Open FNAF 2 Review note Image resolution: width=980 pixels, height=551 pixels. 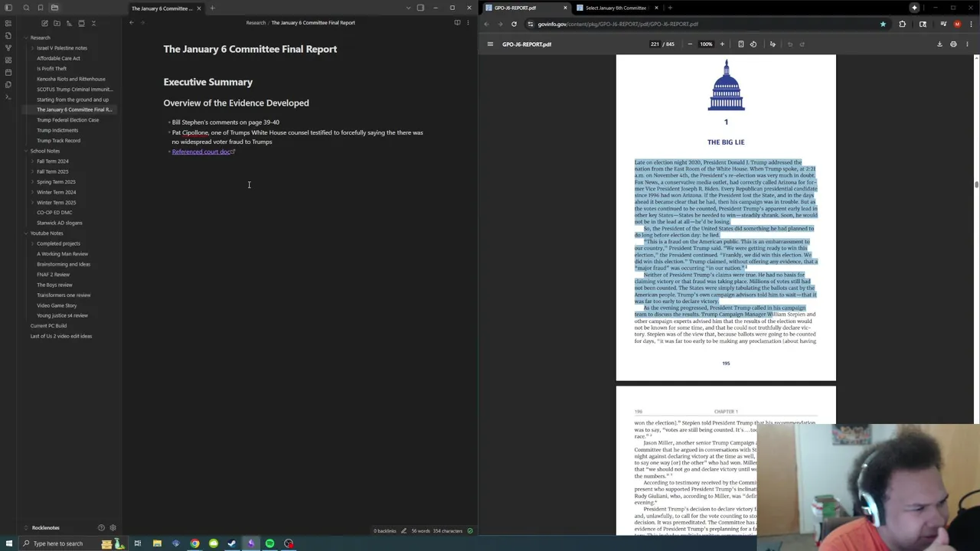[53, 274]
